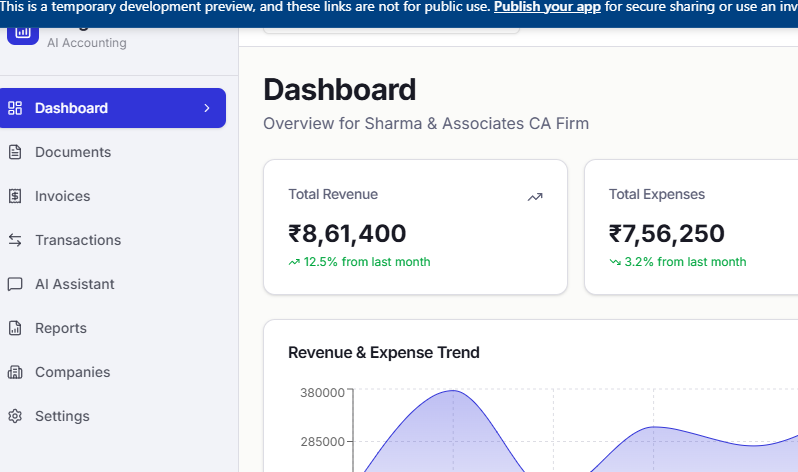Viewport: 798px width, 472px height.
Task: Click the Companies building icon
Action: click(15, 372)
